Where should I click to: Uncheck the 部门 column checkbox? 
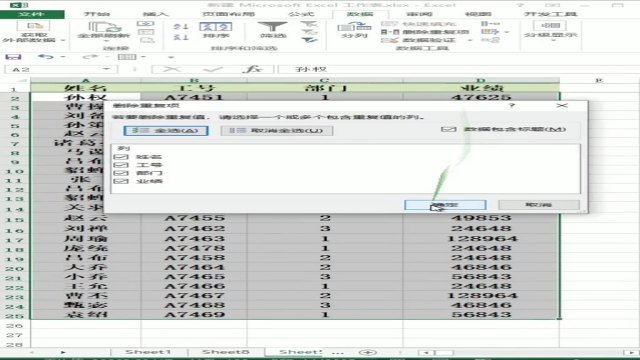(121, 173)
